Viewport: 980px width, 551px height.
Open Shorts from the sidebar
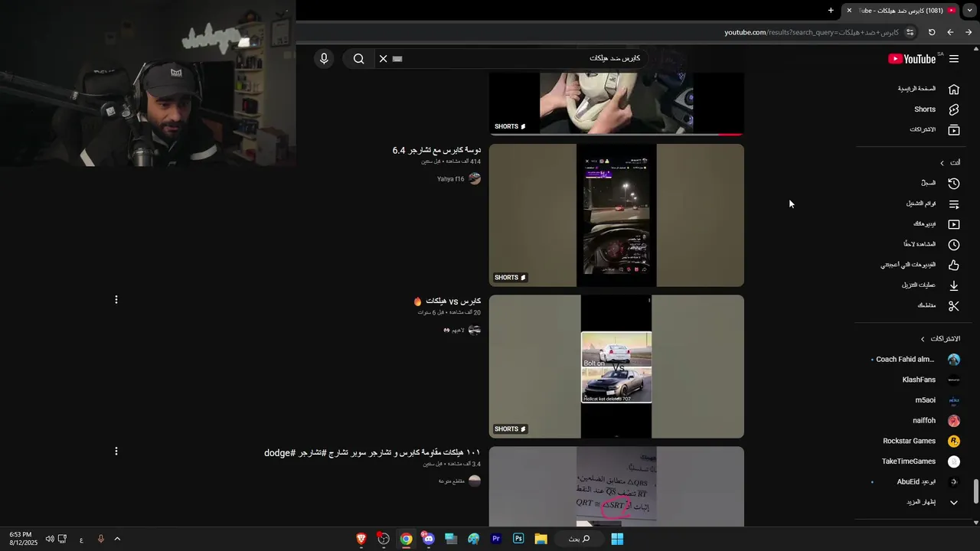click(x=936, y=109)
